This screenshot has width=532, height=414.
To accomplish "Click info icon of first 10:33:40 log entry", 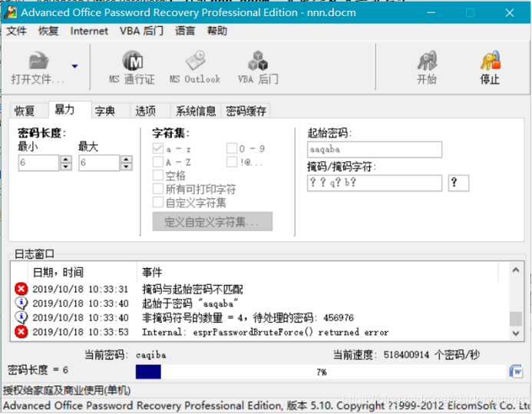I will tap(21, 303).
